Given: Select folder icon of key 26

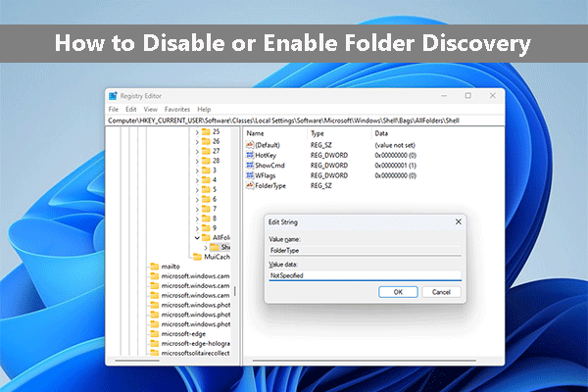Looking at the screenshot, I should point(206,141).
